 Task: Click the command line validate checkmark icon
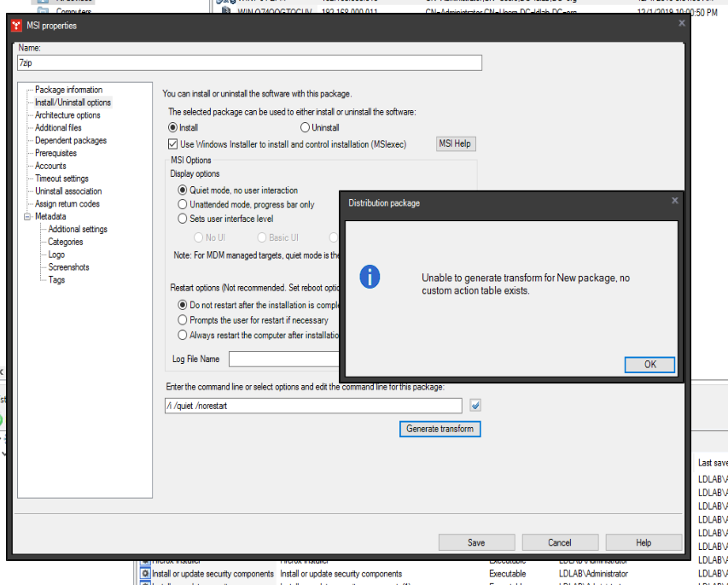[475, 406]
